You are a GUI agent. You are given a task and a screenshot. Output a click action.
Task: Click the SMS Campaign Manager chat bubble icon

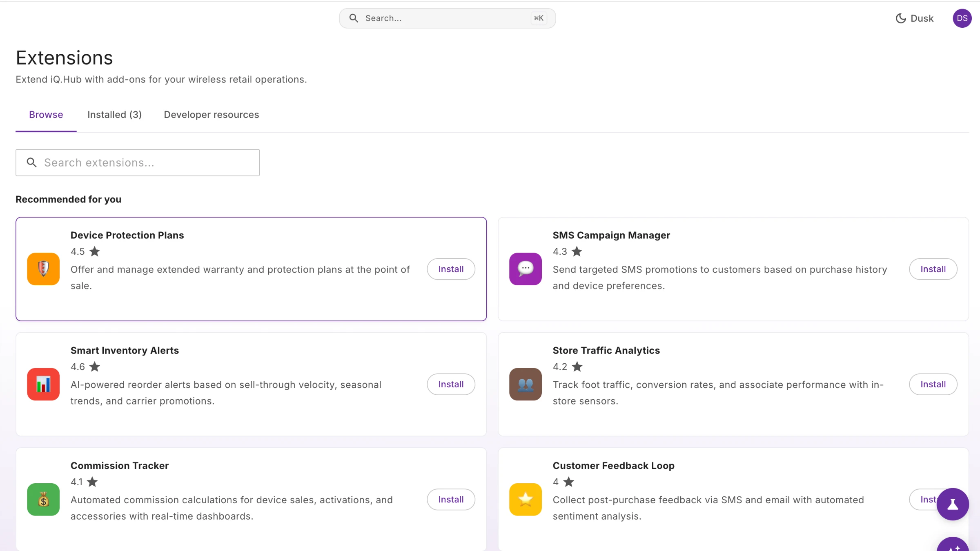click(526, 269)
